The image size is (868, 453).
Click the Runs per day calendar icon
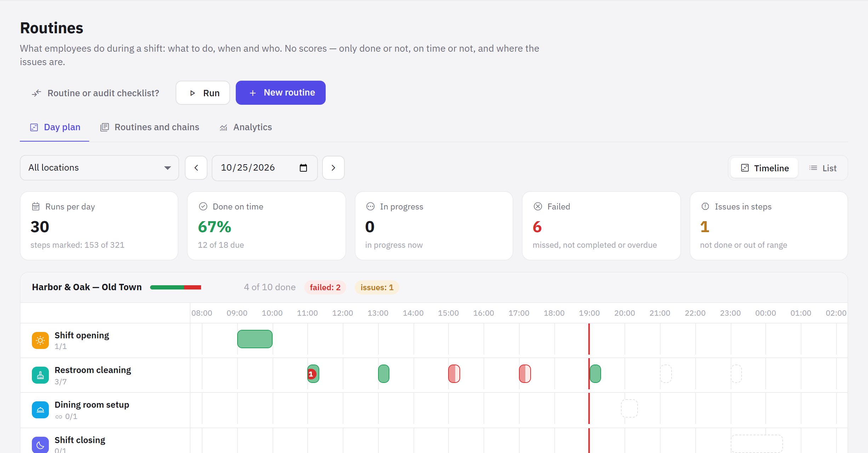[36, 206]
